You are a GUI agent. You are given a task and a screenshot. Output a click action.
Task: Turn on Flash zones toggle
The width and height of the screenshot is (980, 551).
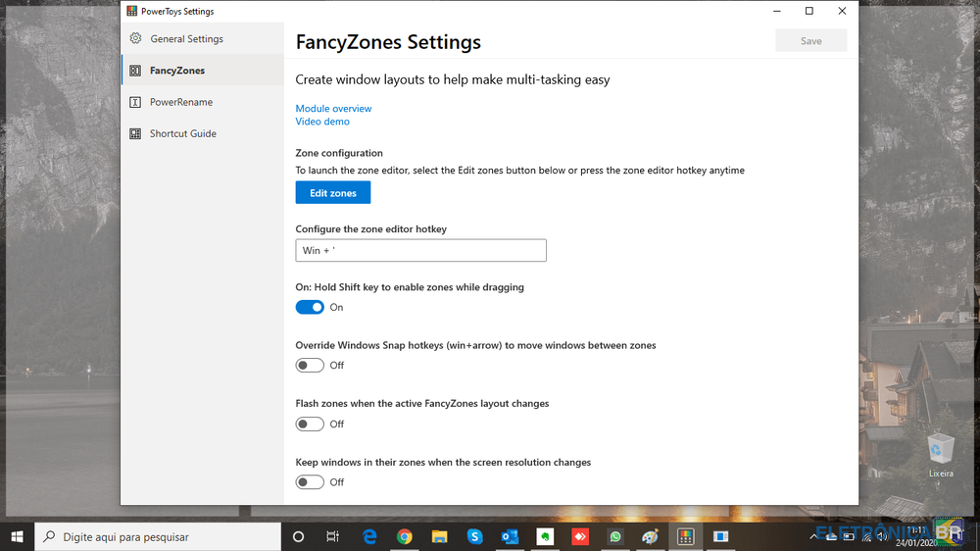coord(310,425)
